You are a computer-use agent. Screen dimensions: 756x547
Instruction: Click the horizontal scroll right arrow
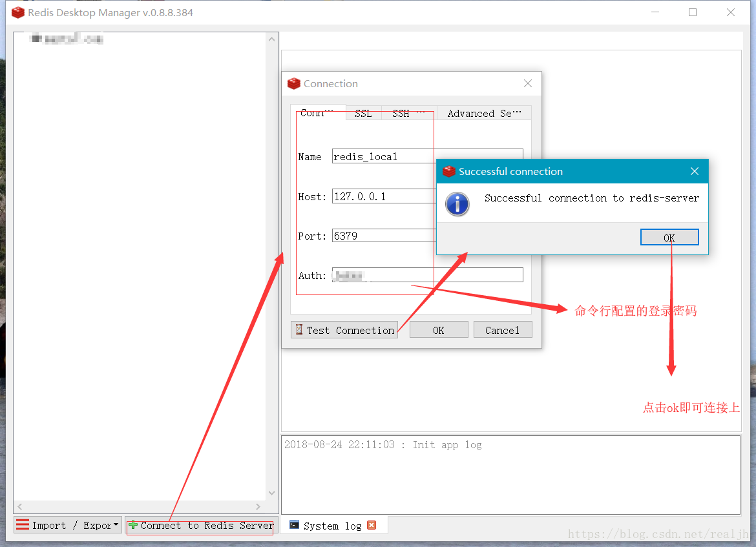(258, 506)
